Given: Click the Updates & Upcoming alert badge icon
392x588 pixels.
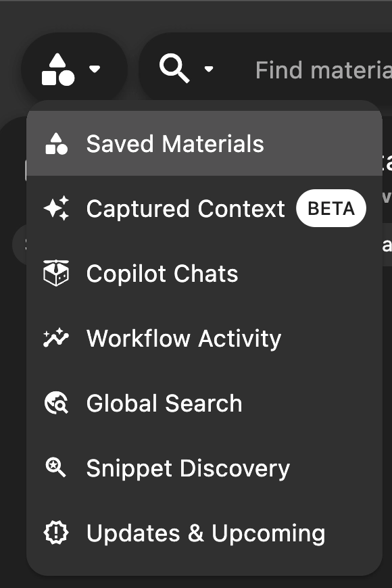Looking at the screenshot, I should pyautogui.click(x=57, y=533).
